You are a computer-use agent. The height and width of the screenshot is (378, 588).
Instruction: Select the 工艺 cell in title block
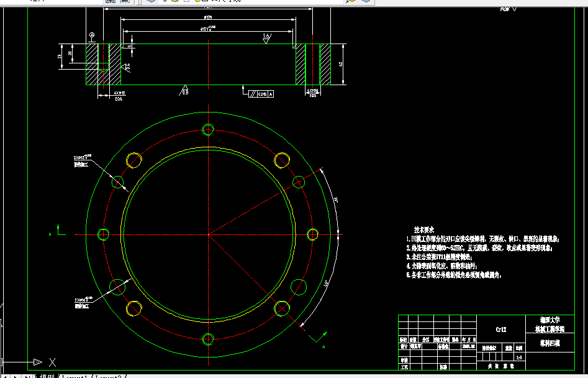(404, 367)
